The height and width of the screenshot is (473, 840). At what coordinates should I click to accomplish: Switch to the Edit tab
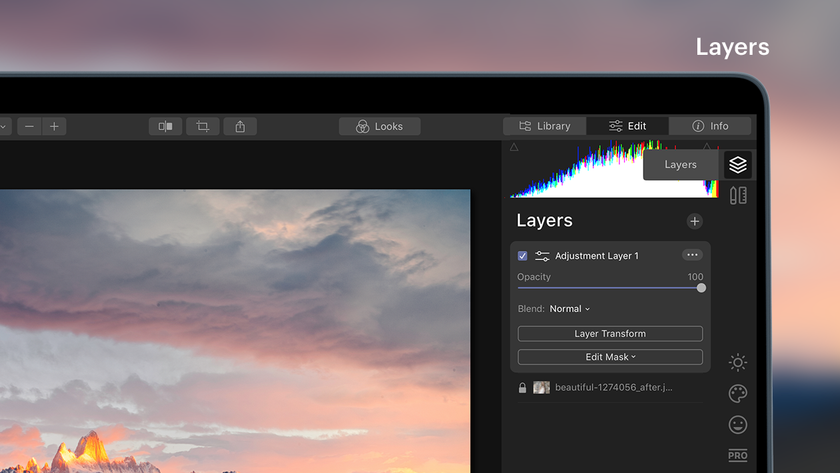(627, 126)
